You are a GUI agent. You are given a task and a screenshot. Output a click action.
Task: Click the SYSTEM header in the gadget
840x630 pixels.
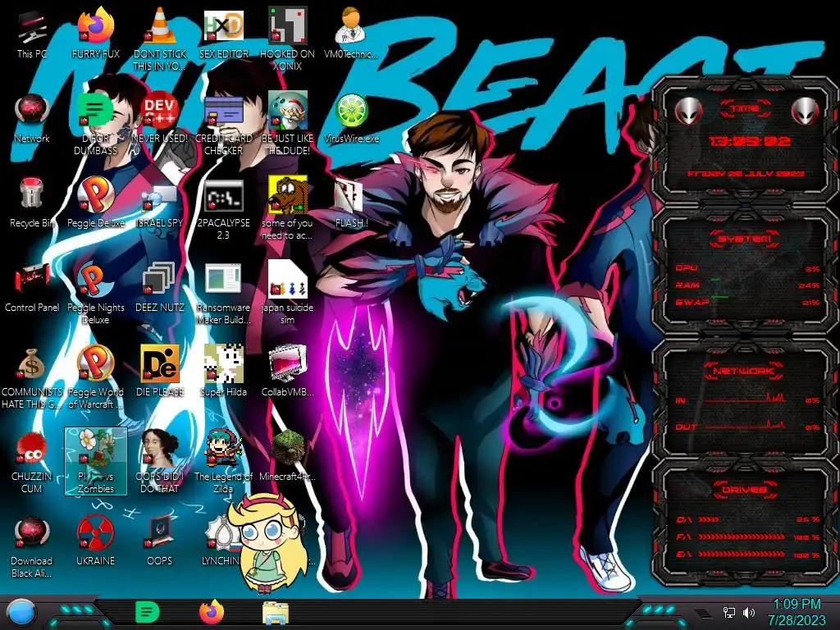[x=745, y=239]
